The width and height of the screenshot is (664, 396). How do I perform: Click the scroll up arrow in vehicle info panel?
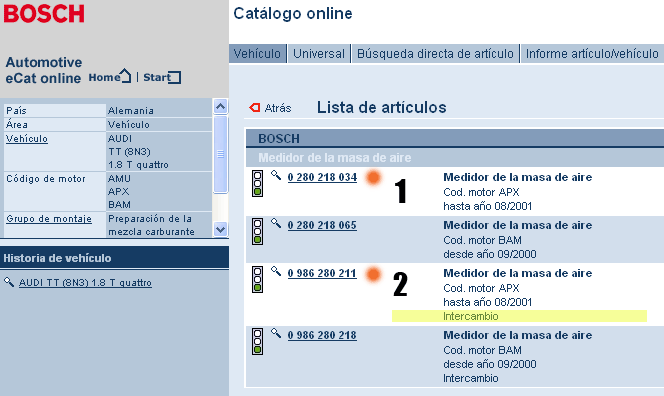[x=220, y=106]
